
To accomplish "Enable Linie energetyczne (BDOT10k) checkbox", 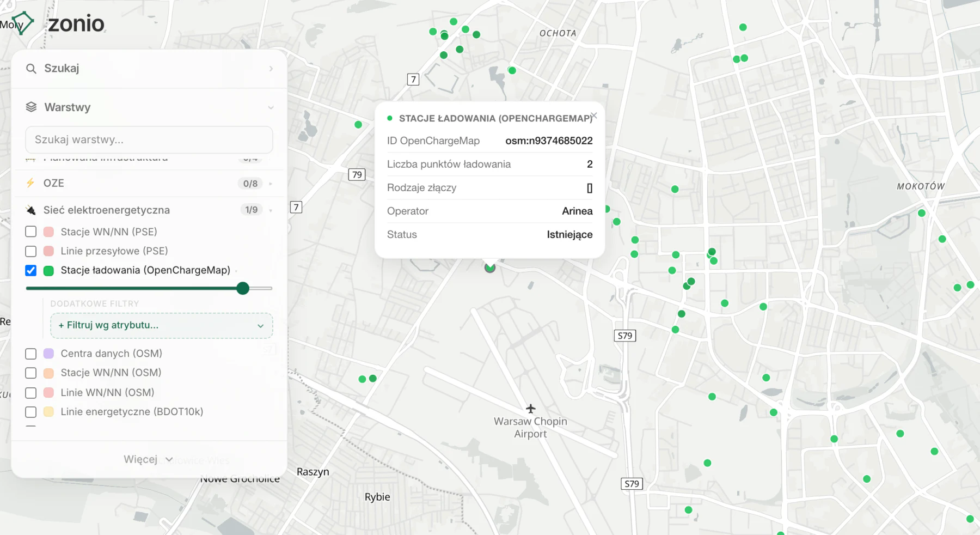I will [x=31, y=412].
